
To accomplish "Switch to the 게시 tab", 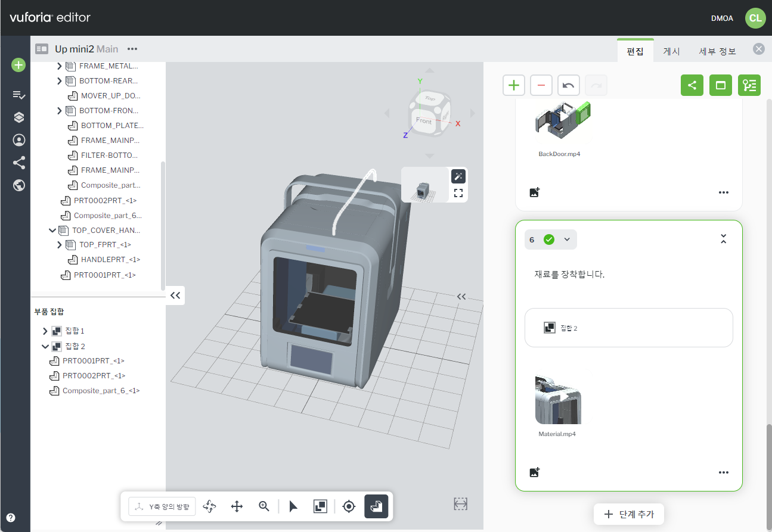I will [671, 51].
